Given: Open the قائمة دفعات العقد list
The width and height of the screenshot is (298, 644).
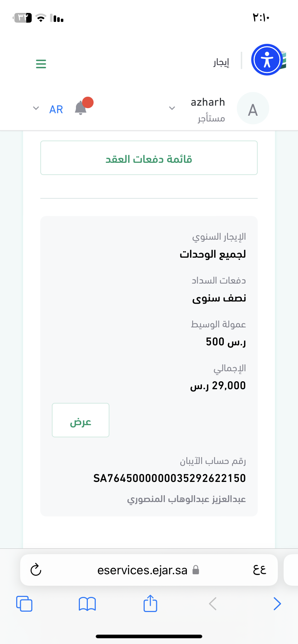Looking at the screenshot, I should pos(149,158).
